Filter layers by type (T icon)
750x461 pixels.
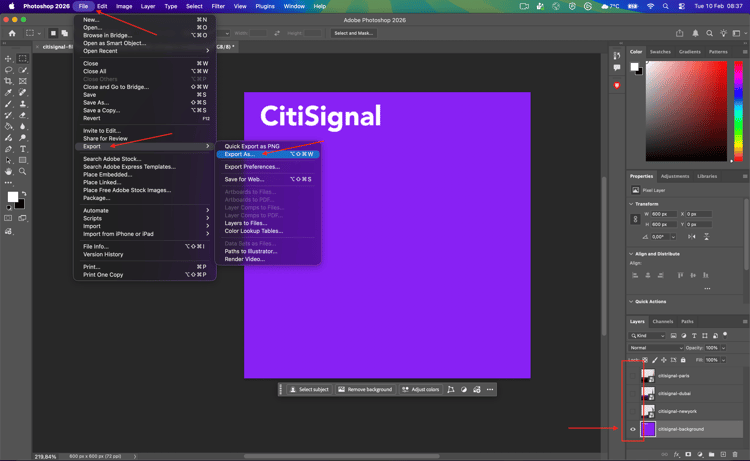tap(694, 336)
